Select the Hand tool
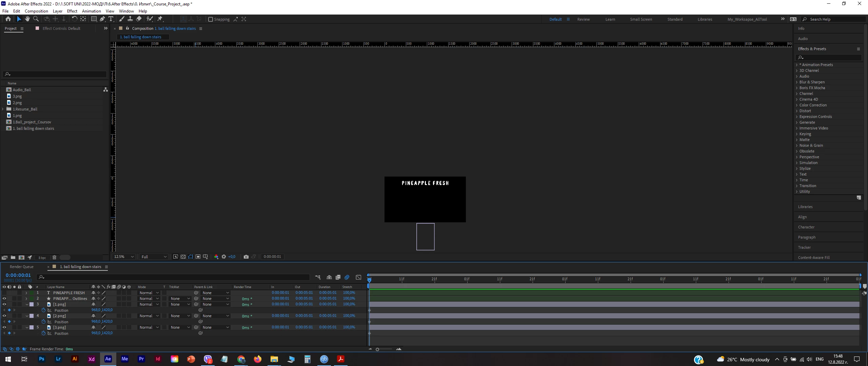Image resolution: width=868 pixels, height=366 pixels. [27, 19]
